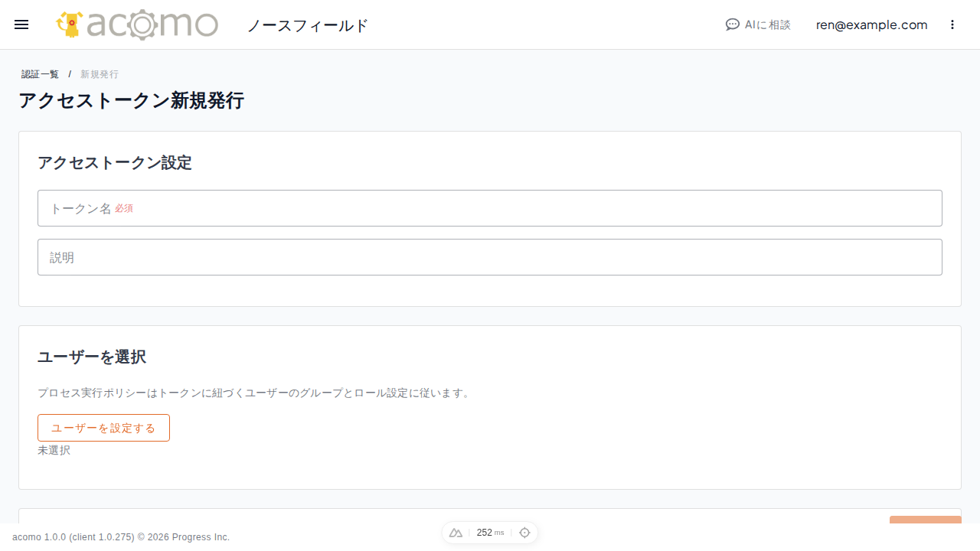Click the ren@example.com account label
The image size is (980, 551).
click(871, 24)
